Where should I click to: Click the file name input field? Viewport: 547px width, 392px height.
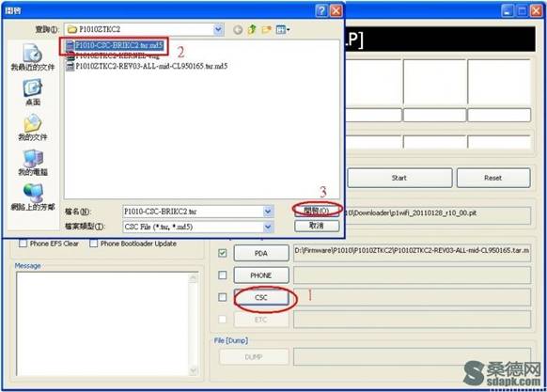[193, 212]
